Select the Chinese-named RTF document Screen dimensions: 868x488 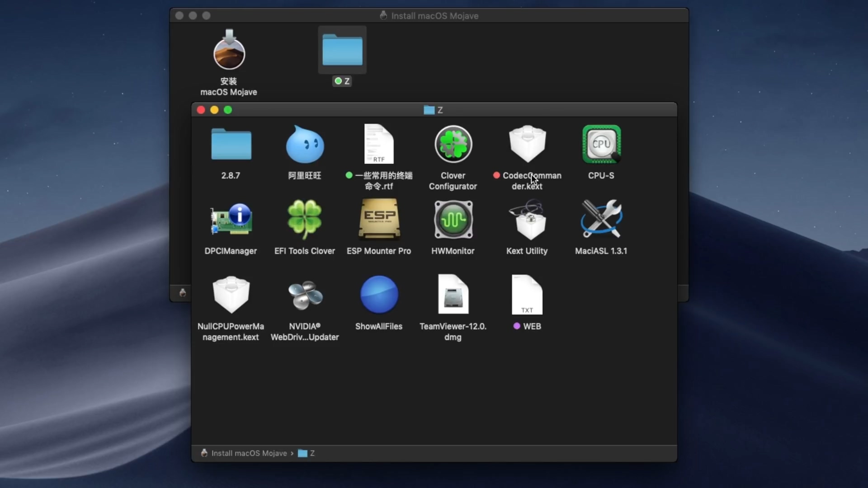click(379, 145)
